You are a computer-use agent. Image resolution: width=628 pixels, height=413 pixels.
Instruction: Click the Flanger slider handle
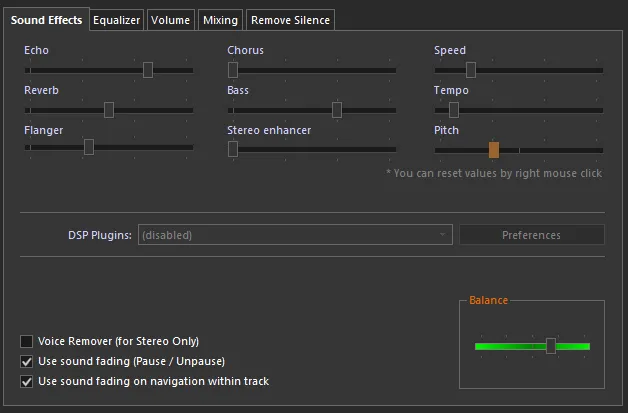[x=89, y=147]
